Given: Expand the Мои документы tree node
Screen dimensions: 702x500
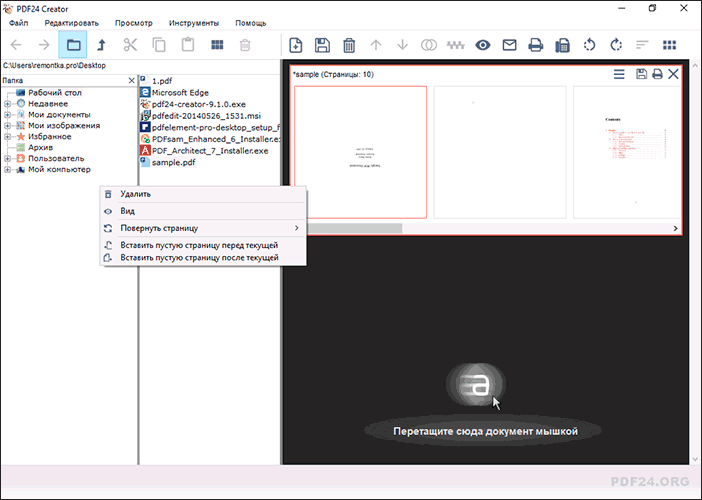Looking at the screenshot, I should (x=7, y=115).
